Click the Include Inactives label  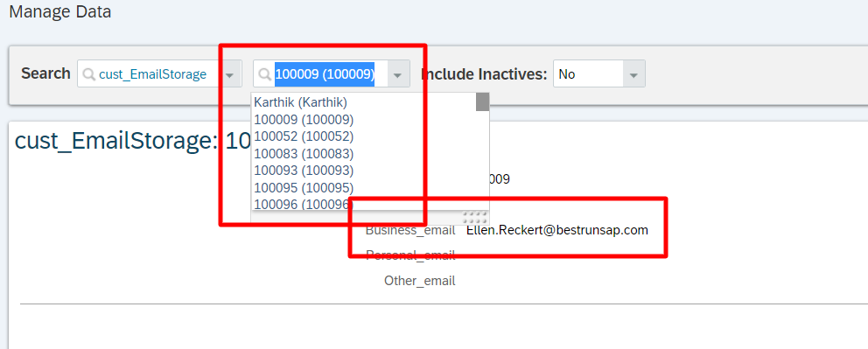(x=485, y=74)
